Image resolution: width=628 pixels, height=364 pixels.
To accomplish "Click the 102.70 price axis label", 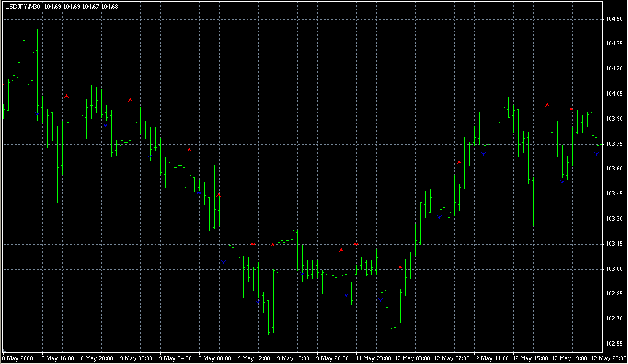I will pyautogui.click(x=614, y=319).
